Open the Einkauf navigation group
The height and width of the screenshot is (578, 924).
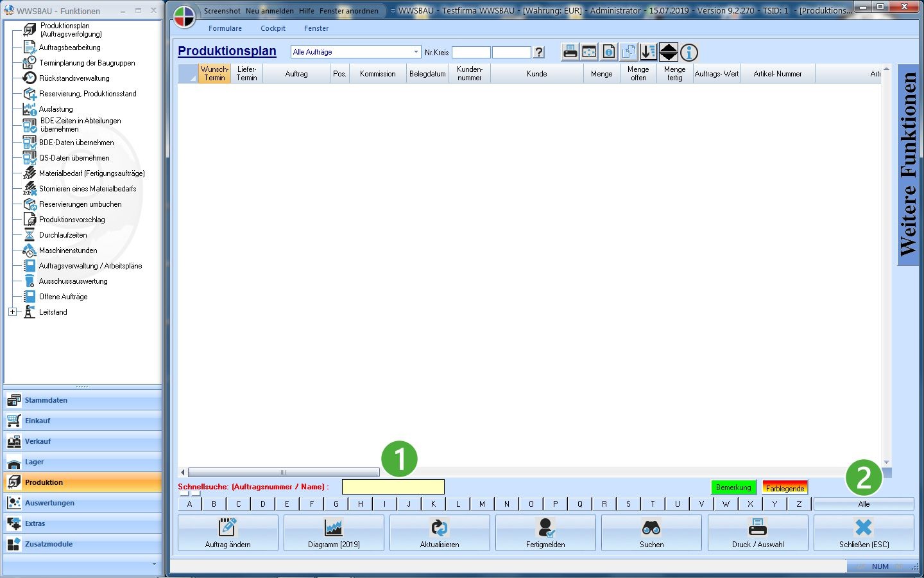point(83,421)
